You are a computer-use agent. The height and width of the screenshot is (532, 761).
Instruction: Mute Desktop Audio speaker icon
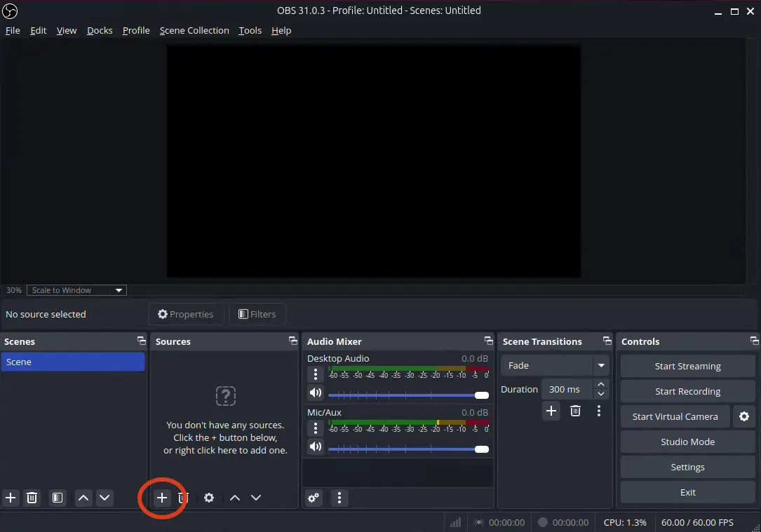pyautogui.click(x=316, y=393)
